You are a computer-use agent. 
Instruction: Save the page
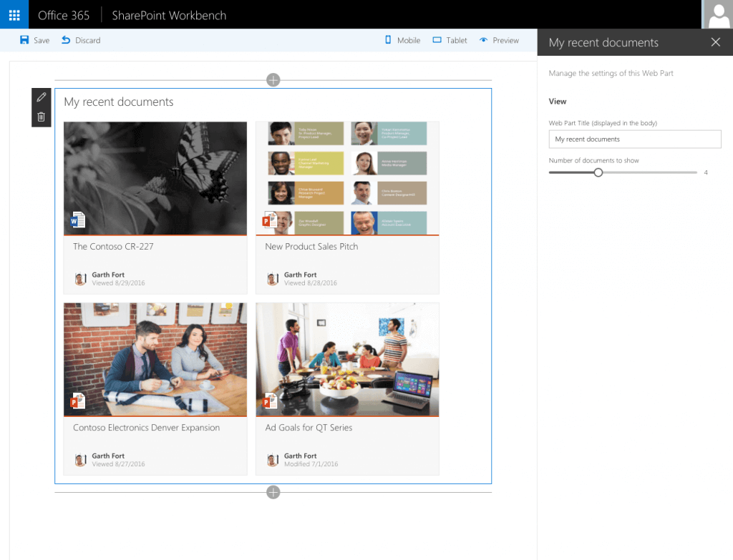pos(34,40)
